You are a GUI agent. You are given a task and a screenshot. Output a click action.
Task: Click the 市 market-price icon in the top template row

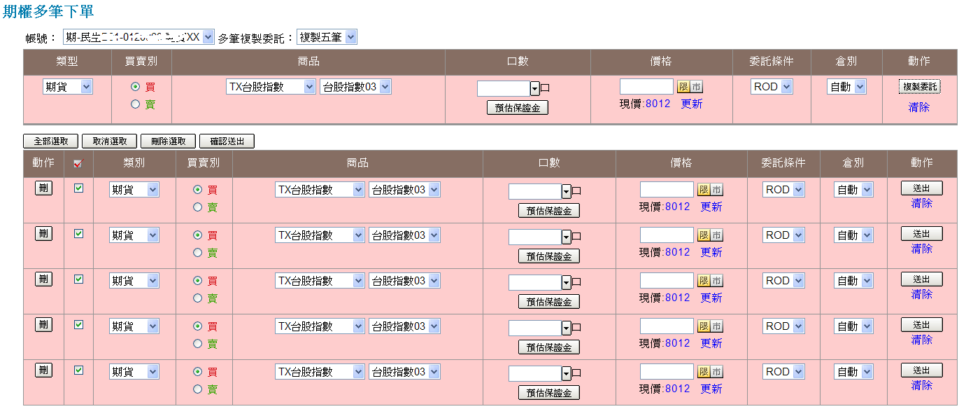[x=696, y=87]
